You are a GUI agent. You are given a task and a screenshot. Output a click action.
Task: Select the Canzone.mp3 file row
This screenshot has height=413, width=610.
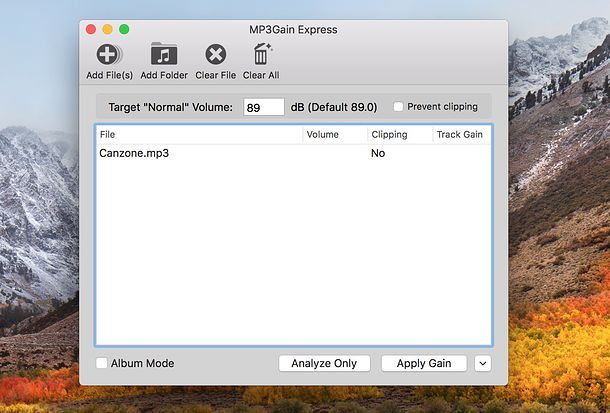(x=294, y=153)
